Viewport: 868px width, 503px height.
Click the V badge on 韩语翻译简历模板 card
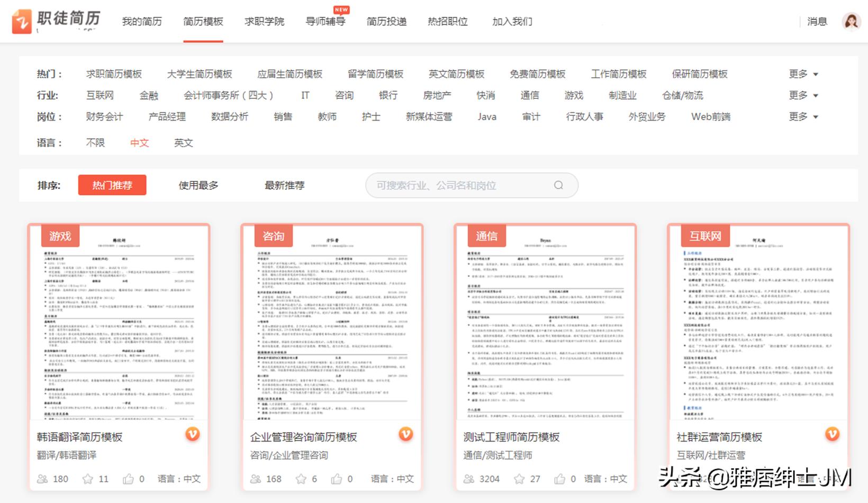[x=193, y=434]
